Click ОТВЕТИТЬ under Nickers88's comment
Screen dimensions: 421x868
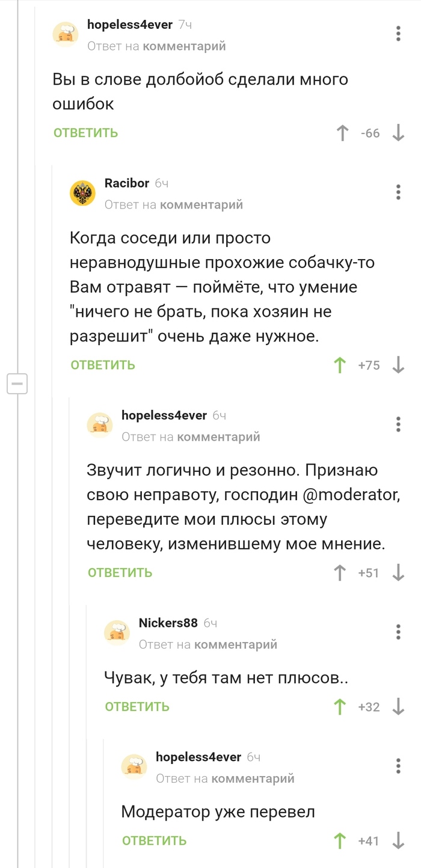tap(137, 706)
